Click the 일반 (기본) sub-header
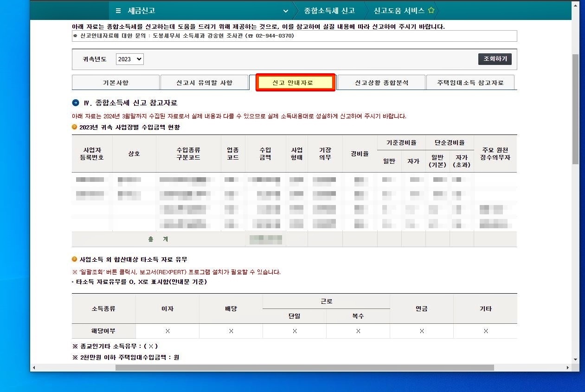 (x=437, y=161)
